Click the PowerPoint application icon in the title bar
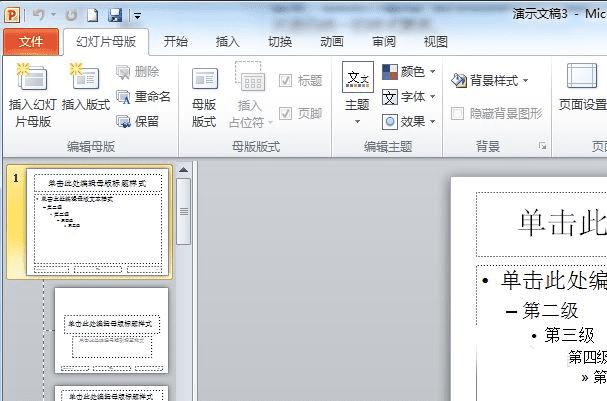This screenshot has height=401, width=607. pos(12,15)
